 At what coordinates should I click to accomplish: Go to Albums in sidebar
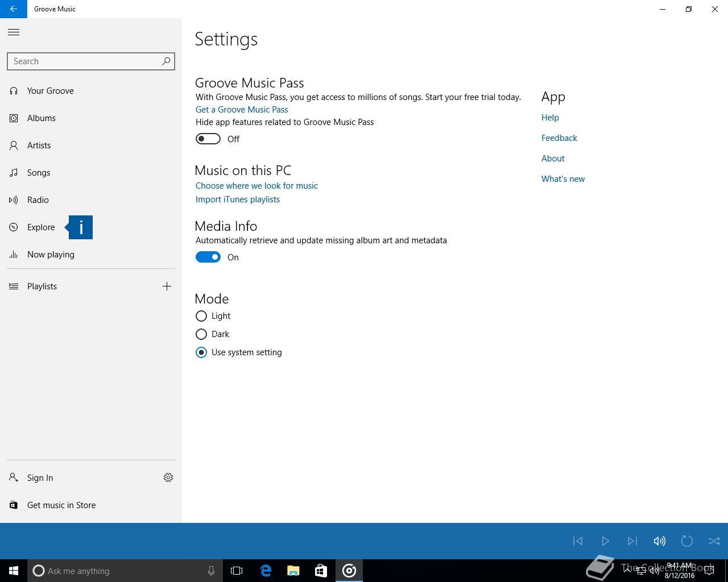[x=91, y=118]
